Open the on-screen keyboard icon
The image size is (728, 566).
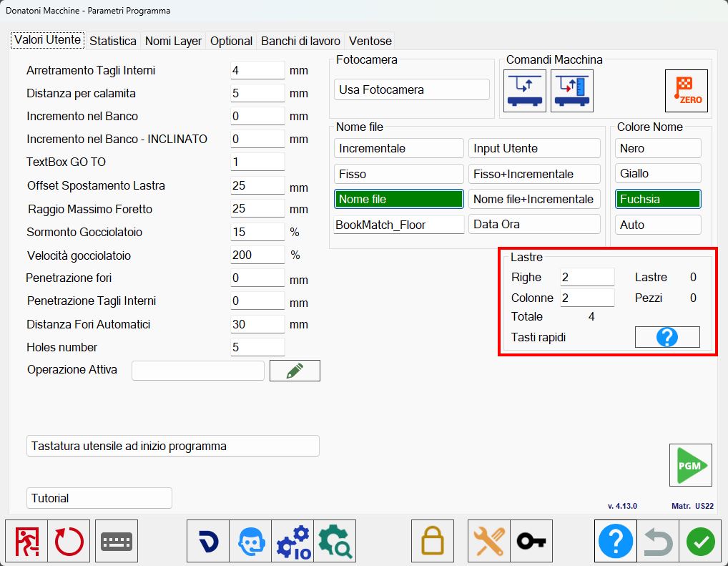(x=117, y=541)
